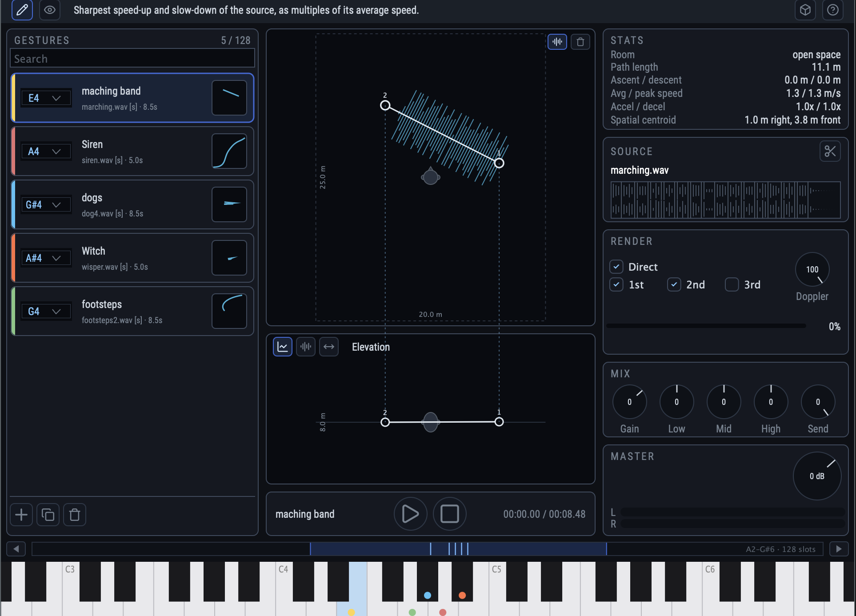Open E4 note dropdown for maching band

pyautogui.click(x=46, y=98)
